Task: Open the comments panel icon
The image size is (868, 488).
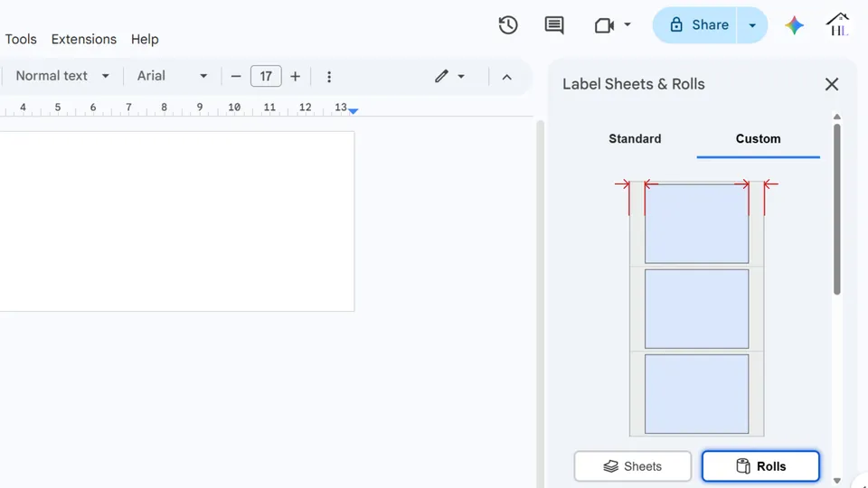Action: (554, 25)
